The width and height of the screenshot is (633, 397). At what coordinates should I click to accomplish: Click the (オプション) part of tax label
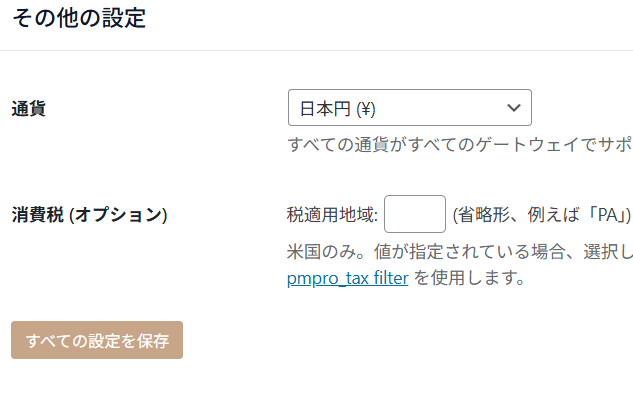(x=118, y=214)
